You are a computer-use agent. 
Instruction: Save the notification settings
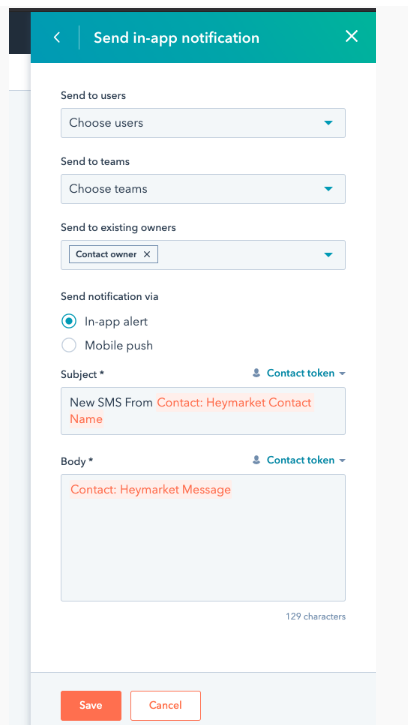(x=91, y=706)
